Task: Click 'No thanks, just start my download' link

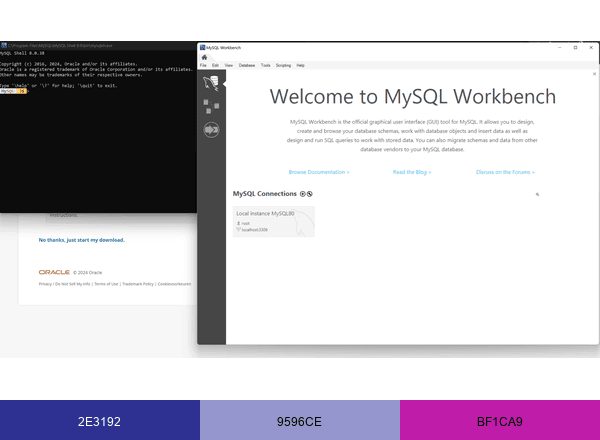Action: [x=82, y=240]
